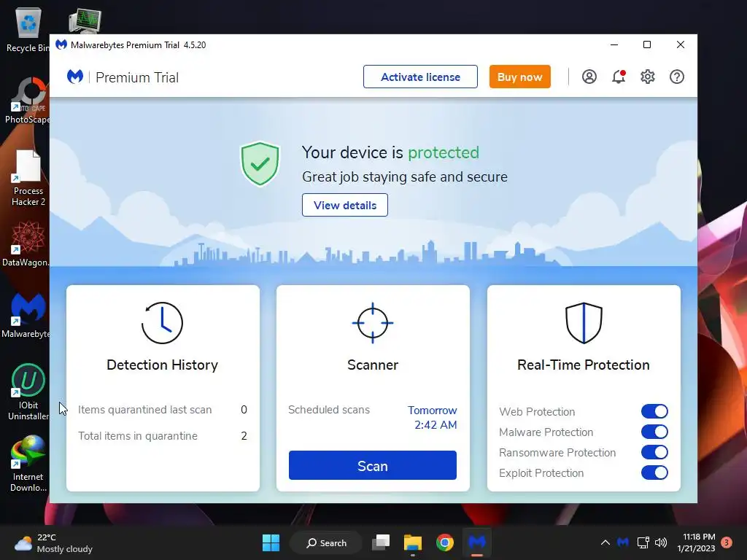Click 'Great job staying safe and secure' text
Screen dimensions: 747x560
[404, 176]
